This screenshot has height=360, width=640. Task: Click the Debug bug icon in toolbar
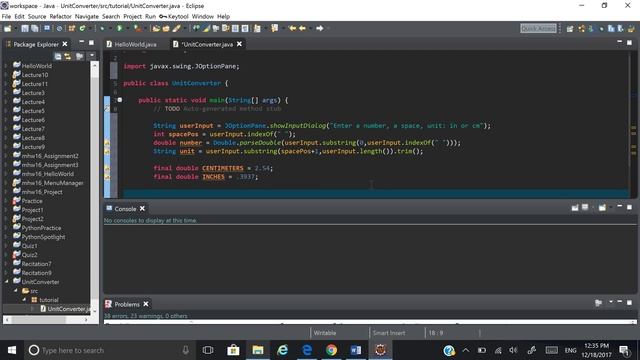(x=102, y=28)
